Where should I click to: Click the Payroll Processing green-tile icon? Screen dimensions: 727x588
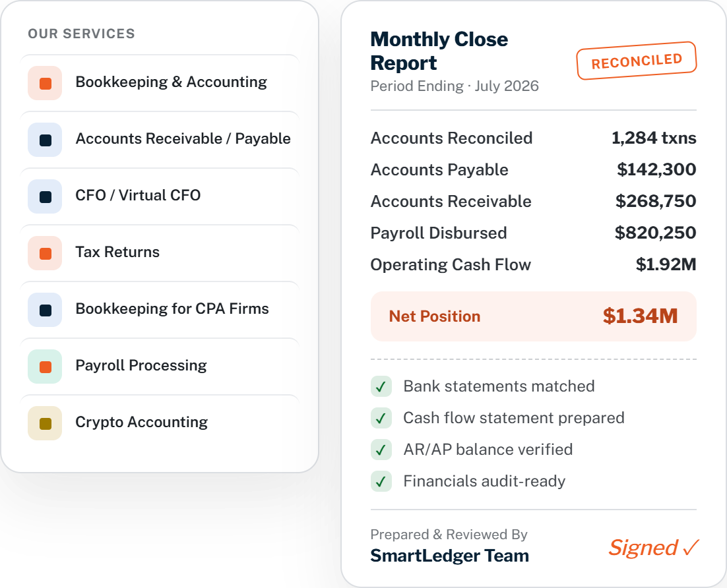pos(45,367)
